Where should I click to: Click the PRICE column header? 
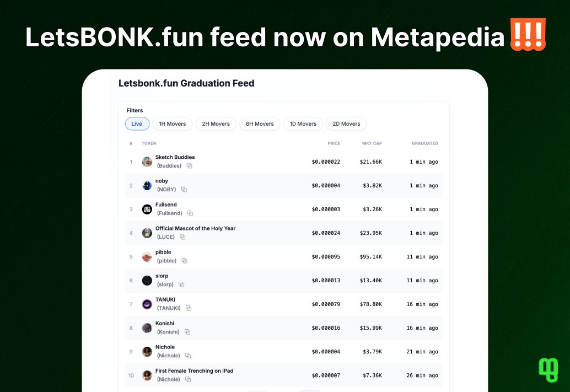point(333,143)
